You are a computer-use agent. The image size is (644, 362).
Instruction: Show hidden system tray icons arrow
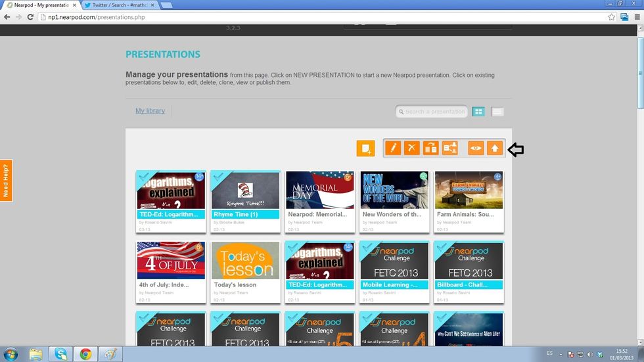[561, 354]
